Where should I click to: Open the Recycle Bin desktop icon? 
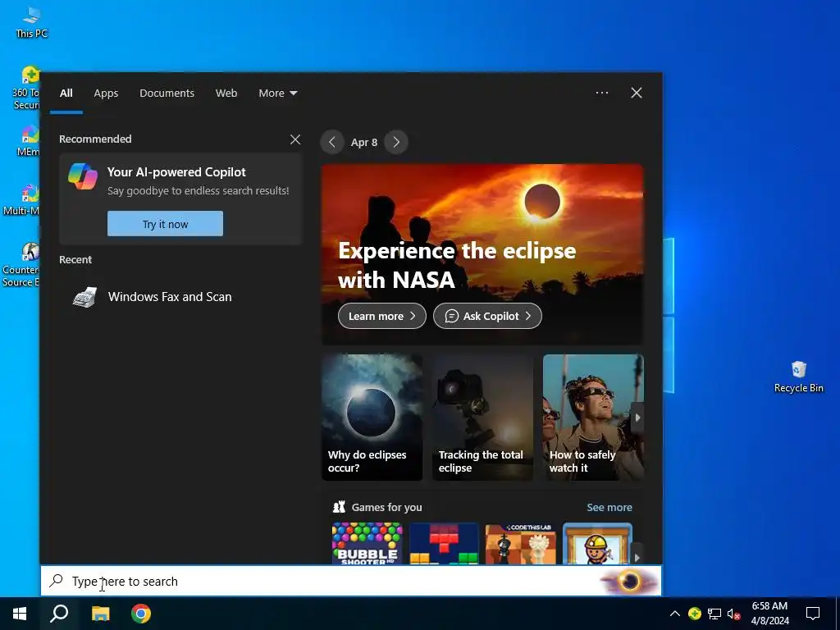[x=798, y=377]
